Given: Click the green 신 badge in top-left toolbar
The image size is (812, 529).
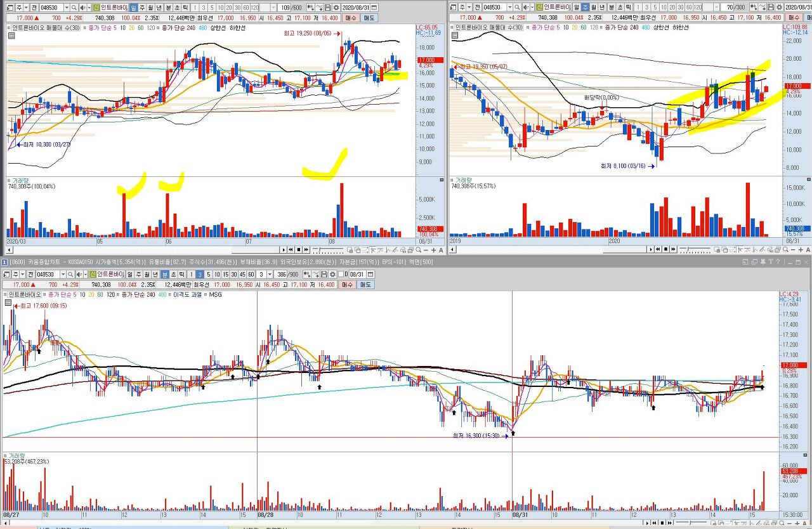Looking at the screenshot, I should click(x=96, y=7).
